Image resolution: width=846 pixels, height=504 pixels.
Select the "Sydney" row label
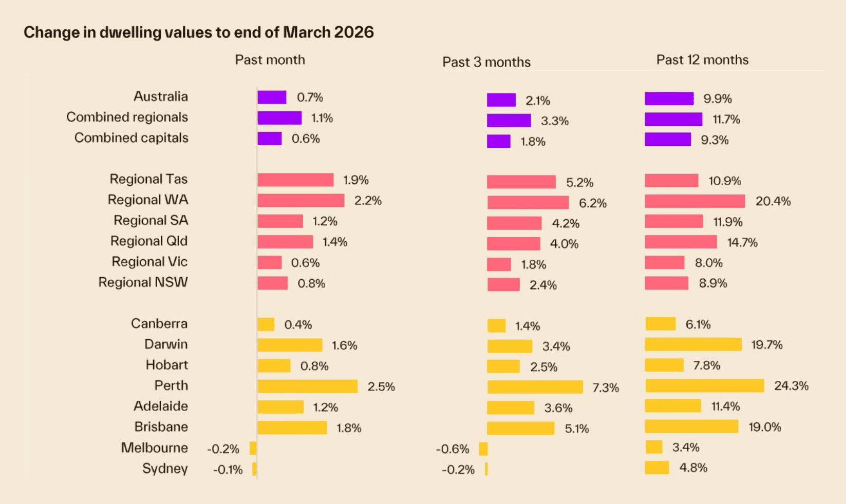click(165, 469)
